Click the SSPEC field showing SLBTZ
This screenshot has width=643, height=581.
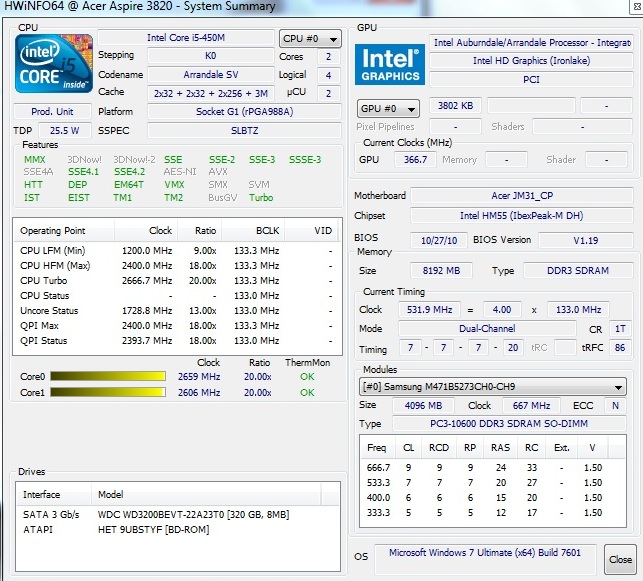pos(243,131)
